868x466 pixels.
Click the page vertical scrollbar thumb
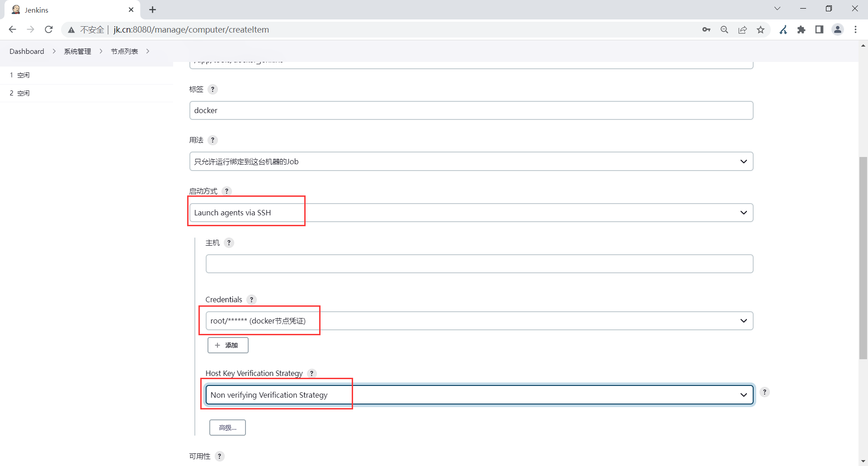(x=863, y=258)
